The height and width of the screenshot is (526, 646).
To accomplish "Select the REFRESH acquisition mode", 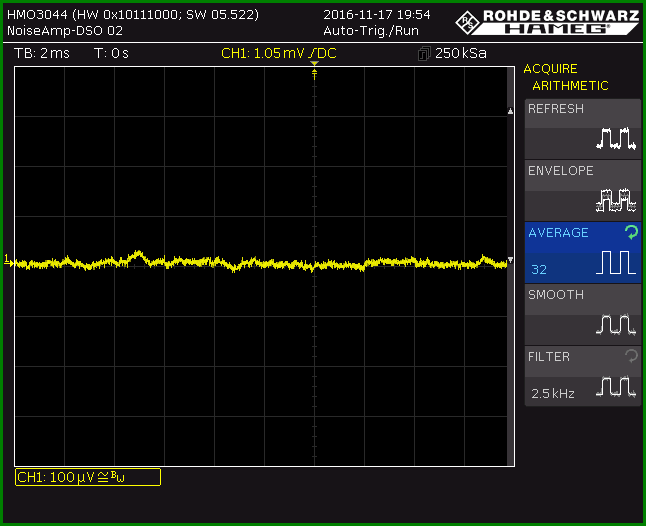I will point(583,129).
